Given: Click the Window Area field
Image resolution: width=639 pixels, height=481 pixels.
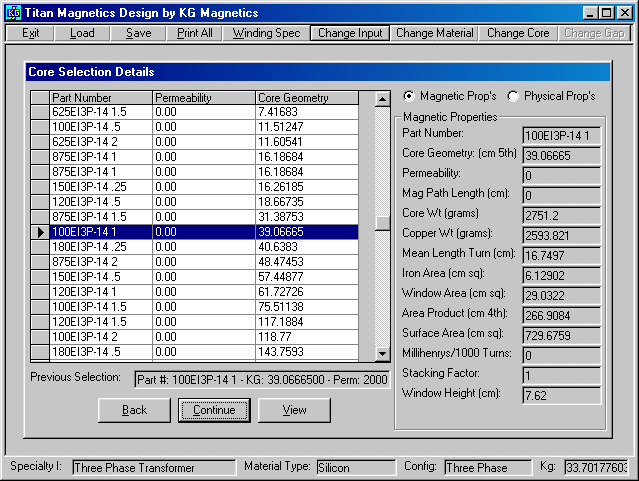Looking at the screenshot, I should [x=561, y=296].
